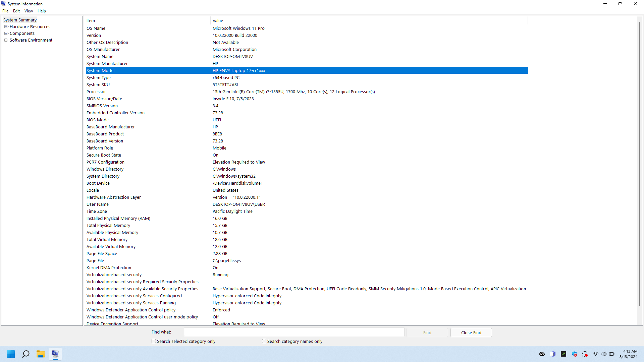The width and height of the screenshot is (644, 362).
Task: Click the battery tray icon
Action: (612, 354)
